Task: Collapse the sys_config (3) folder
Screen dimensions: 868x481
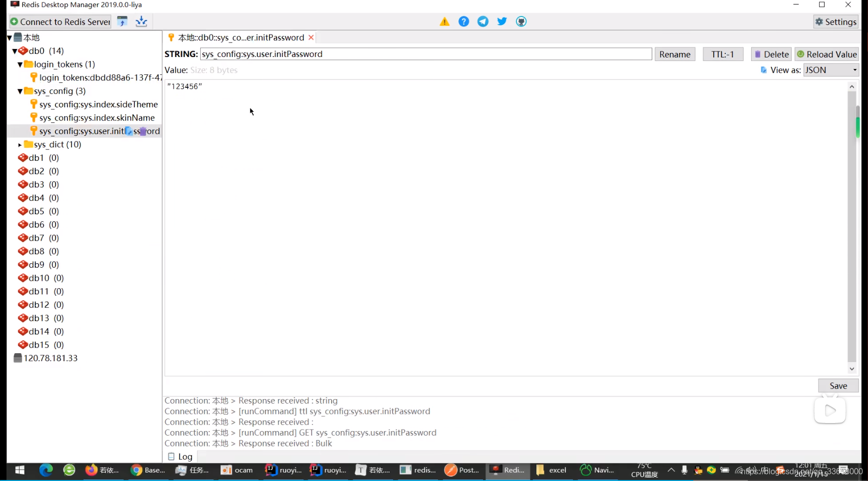Action: tap(20, 91)
